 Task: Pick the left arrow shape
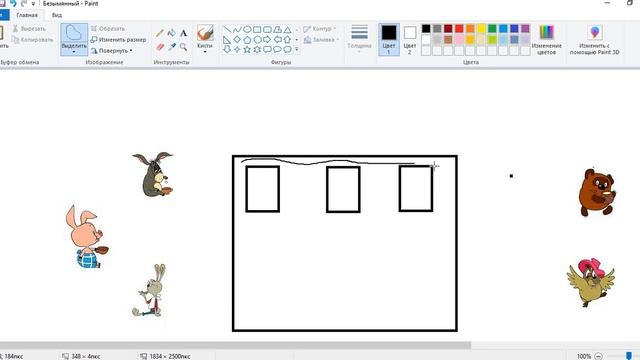coord(277,40)
